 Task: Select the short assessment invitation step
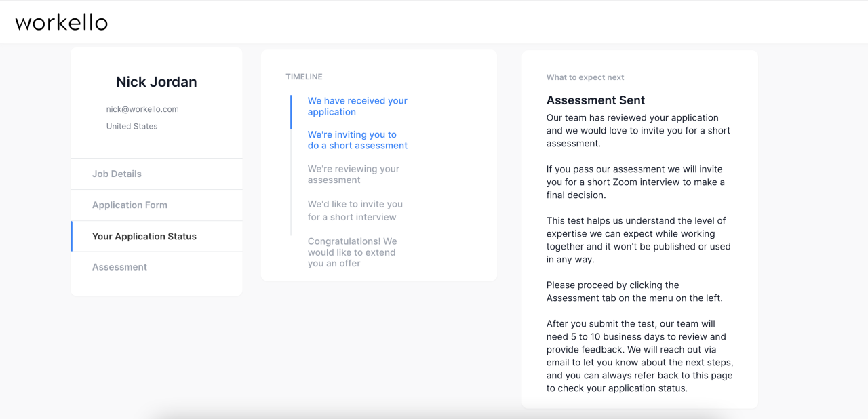357,140
